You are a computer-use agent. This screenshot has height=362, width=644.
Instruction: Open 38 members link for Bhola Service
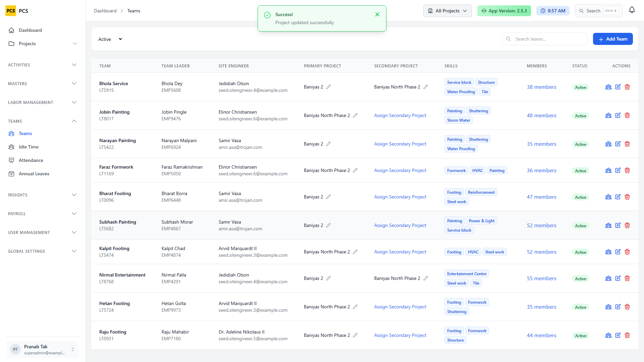541,87
